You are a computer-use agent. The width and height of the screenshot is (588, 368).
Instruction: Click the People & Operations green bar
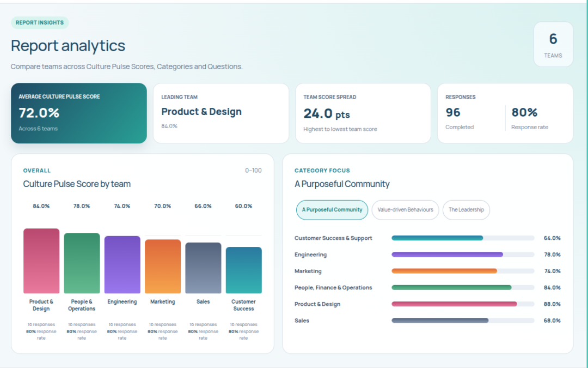[x=82, y=263]
